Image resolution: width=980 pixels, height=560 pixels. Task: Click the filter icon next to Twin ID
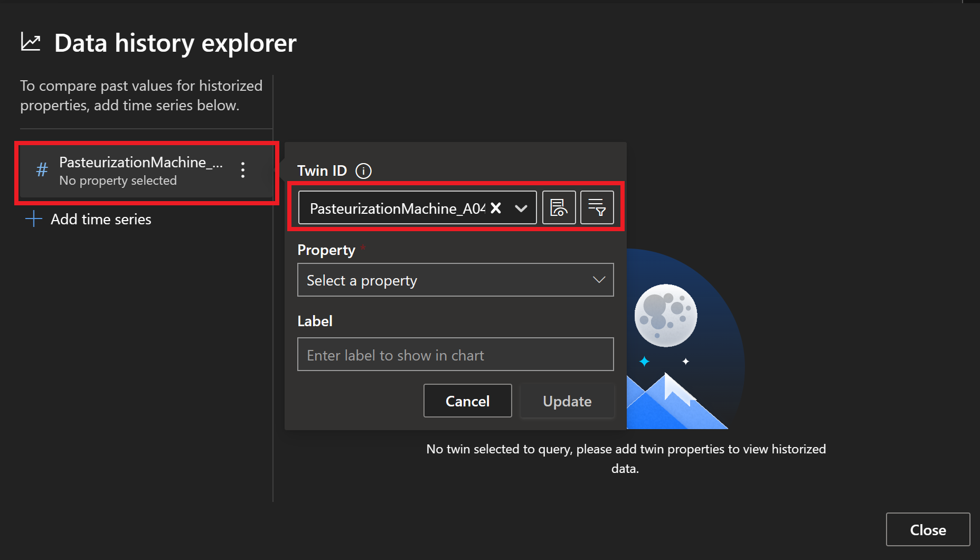point(597,208)
